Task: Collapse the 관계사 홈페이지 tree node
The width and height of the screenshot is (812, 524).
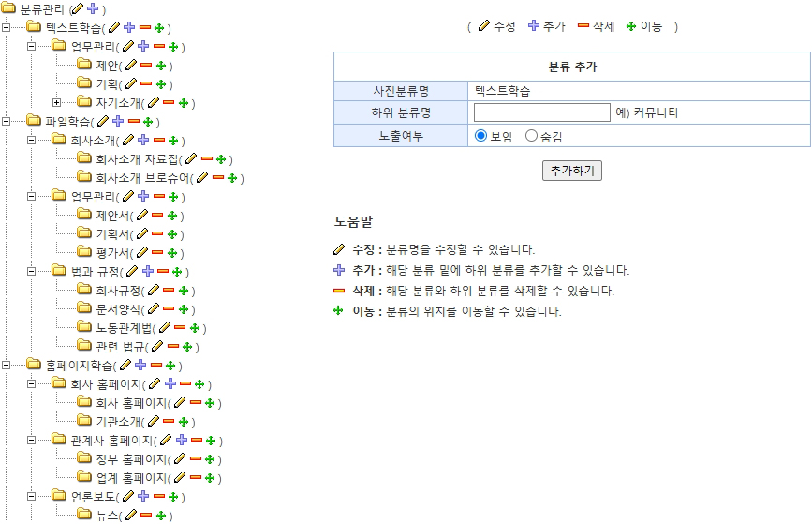Action: tap(32, 440)
